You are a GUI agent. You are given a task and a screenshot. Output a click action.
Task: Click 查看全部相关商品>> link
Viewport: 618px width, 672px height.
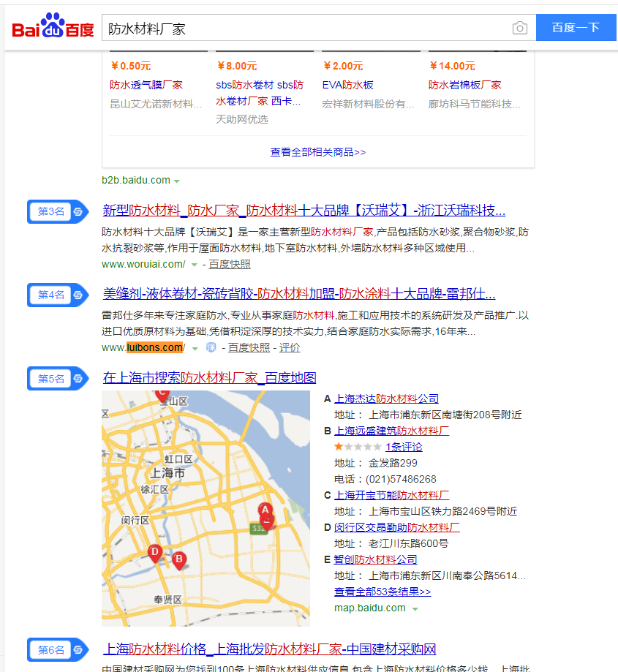(317, 152)
